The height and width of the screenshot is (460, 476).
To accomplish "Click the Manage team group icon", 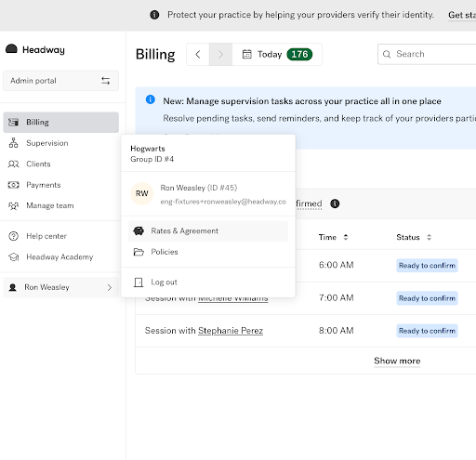I will [13, 205].
